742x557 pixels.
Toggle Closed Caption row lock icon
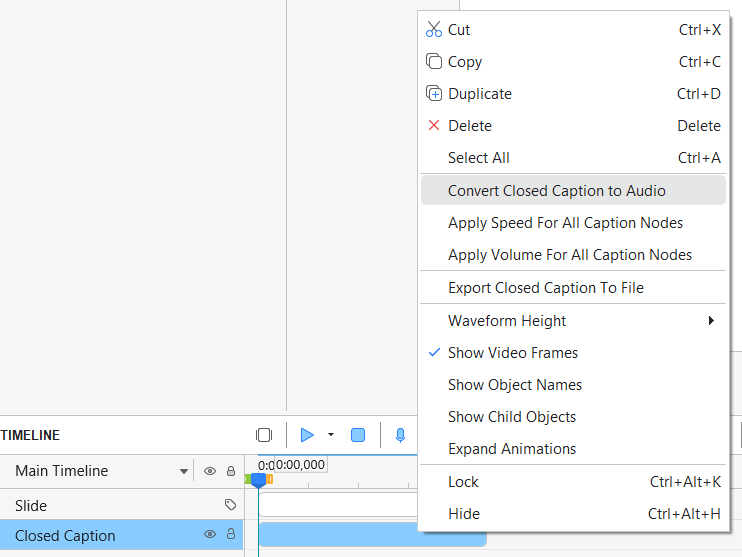click(x=231, y=534)
